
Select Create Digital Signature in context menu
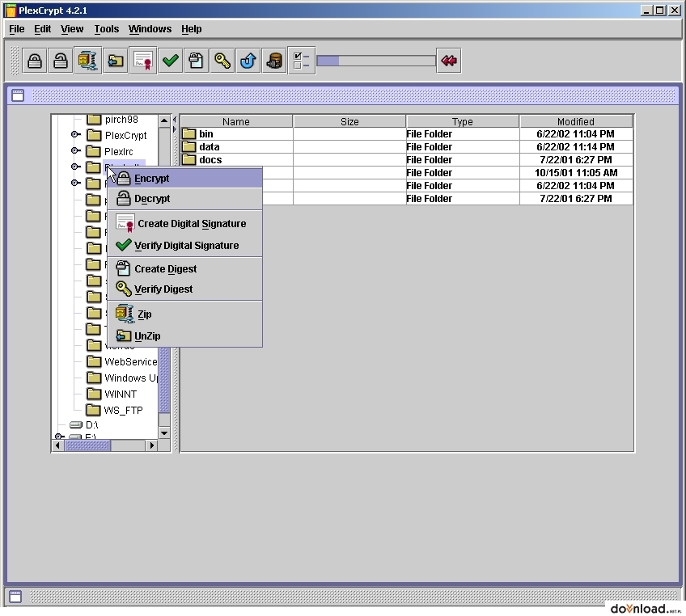click(185, 223)
